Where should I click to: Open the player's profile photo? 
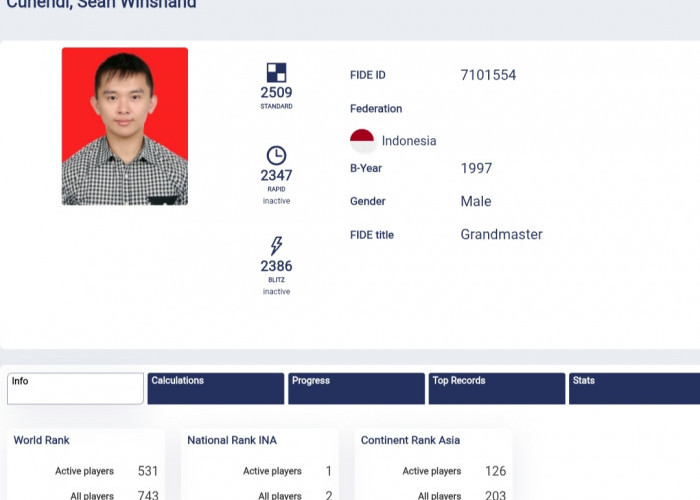pyautogui.click(x=125, y=126)
